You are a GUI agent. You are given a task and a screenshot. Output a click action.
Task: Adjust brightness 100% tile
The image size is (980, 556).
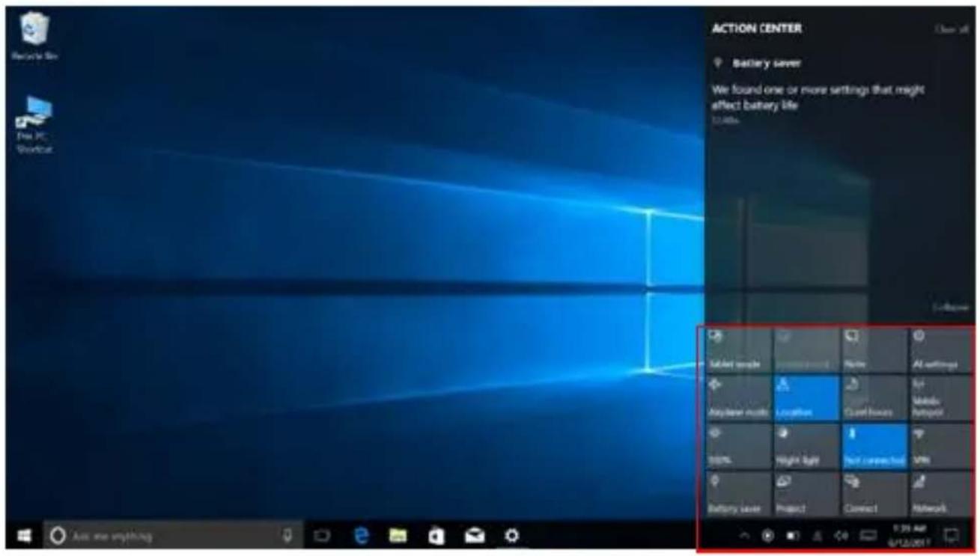click(x=738, y=447)
